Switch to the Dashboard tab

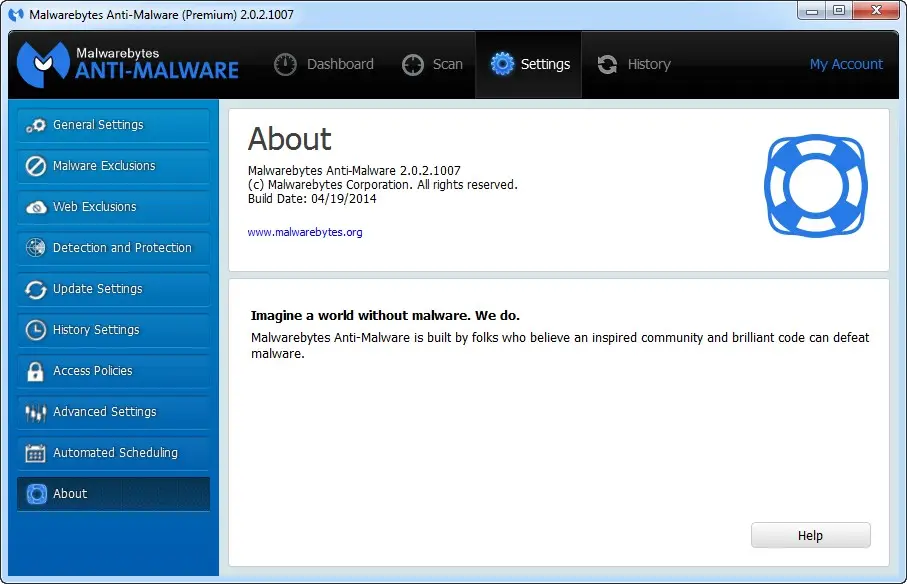click(324, 64)
